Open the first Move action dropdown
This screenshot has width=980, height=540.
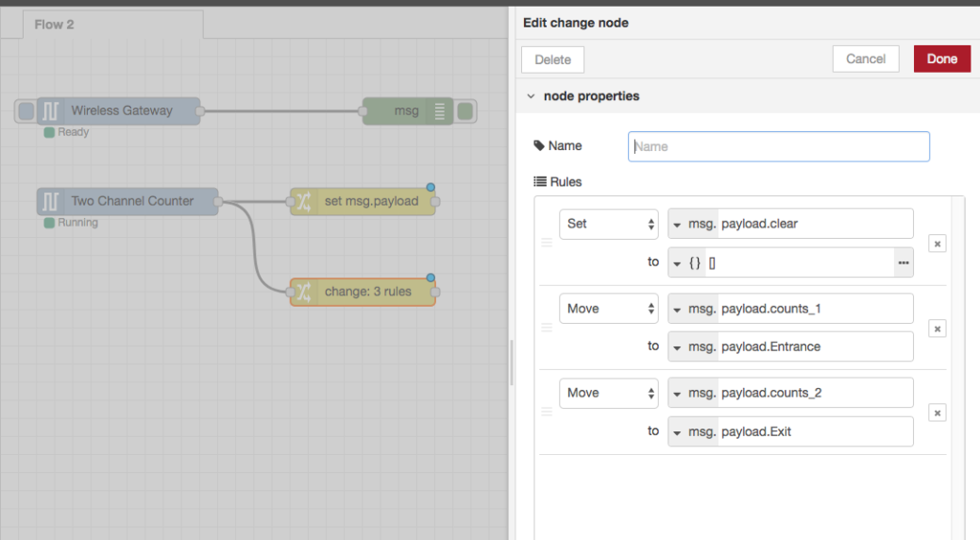[608, 309]
